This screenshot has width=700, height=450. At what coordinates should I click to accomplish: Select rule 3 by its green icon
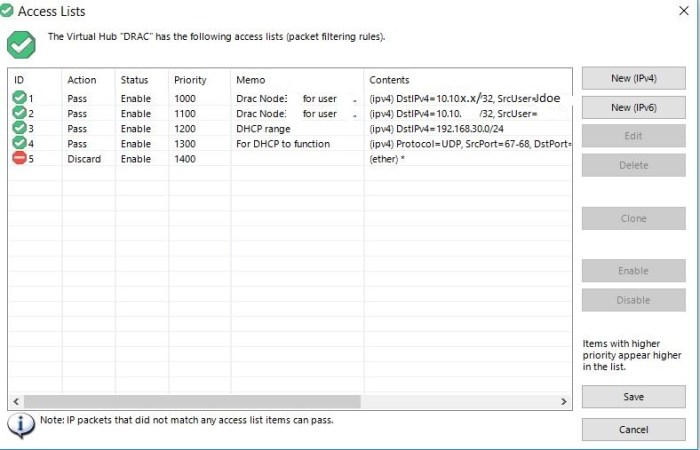[19, 128]
